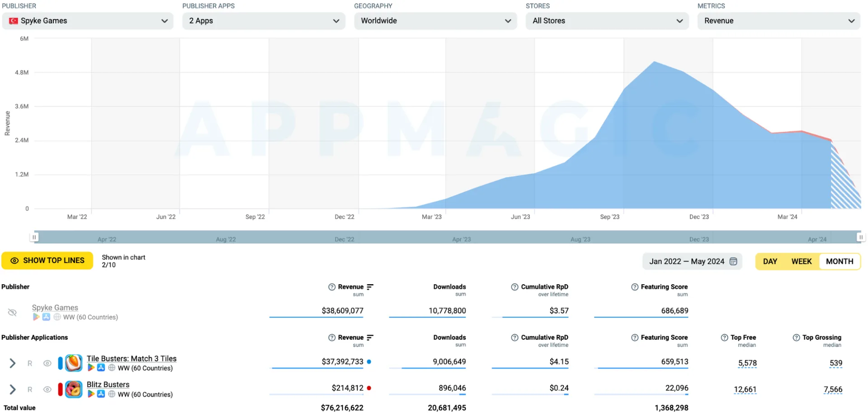The width and height of the screenshot is (868, 417).
Task: Click the Google Play icon under Spyke Games
Action: point(36,317)
